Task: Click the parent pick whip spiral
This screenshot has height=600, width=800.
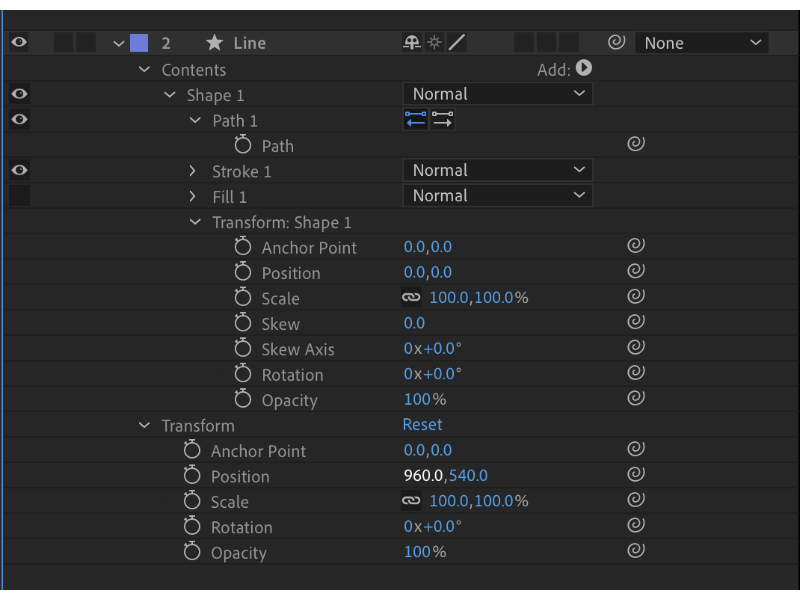Action: 616,42
